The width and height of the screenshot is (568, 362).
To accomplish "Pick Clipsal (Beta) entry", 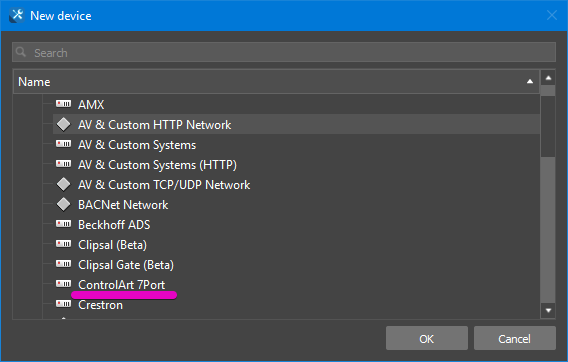I will tap(112, 245).
